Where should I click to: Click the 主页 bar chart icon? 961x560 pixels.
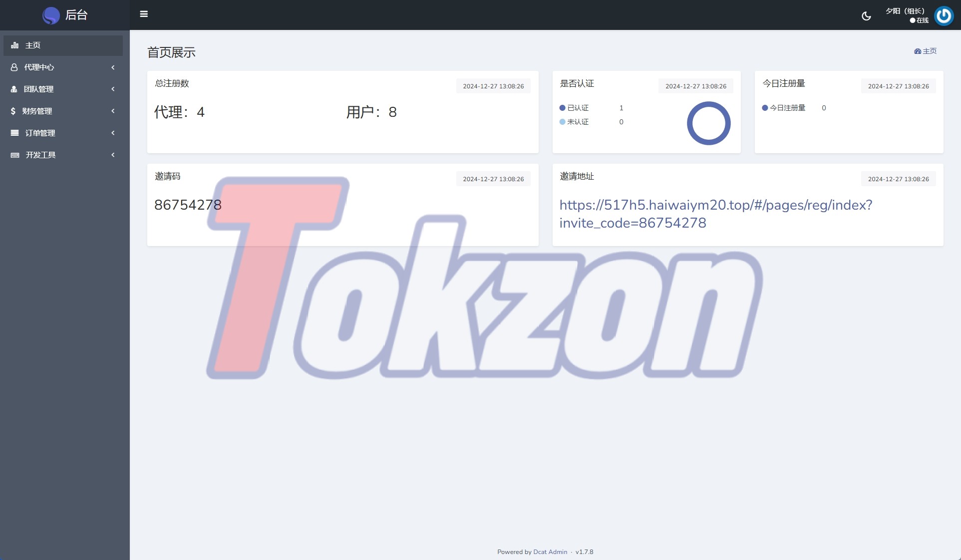tap(15, 45)
